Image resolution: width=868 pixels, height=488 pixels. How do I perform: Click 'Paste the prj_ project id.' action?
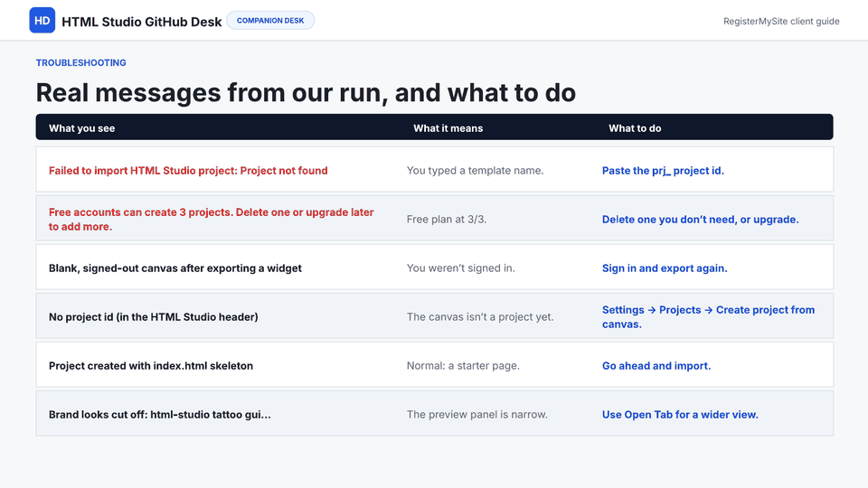(x=663, y=171)
